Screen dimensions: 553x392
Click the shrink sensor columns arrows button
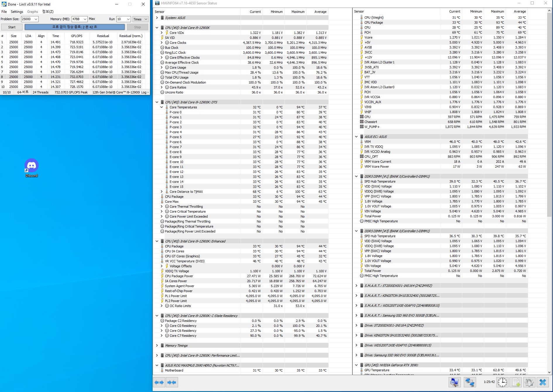click(172, 382)
